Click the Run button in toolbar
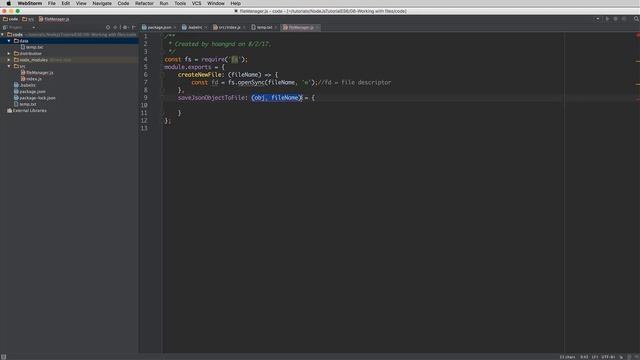 click(x=607, y=19)
